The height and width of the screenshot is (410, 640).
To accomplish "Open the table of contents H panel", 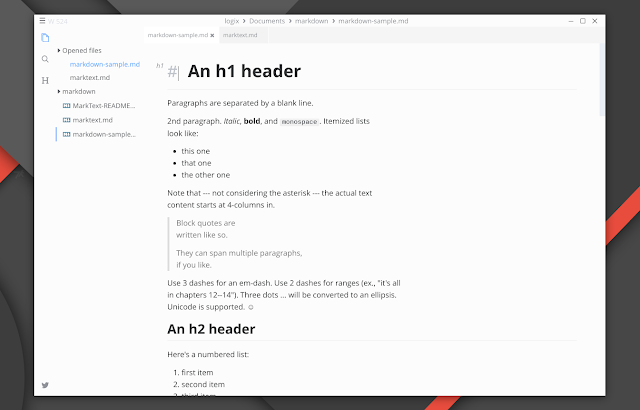I will tap(45, 80).
